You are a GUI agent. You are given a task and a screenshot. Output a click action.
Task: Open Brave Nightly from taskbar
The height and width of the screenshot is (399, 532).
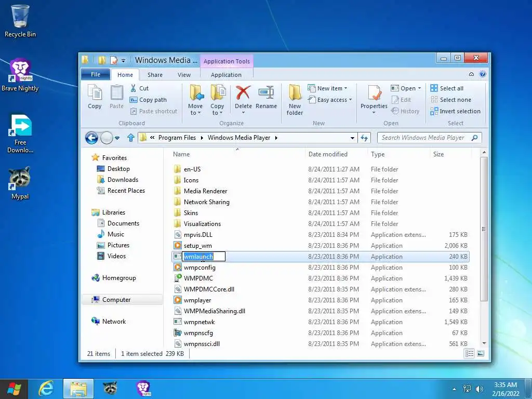(143, 389)
